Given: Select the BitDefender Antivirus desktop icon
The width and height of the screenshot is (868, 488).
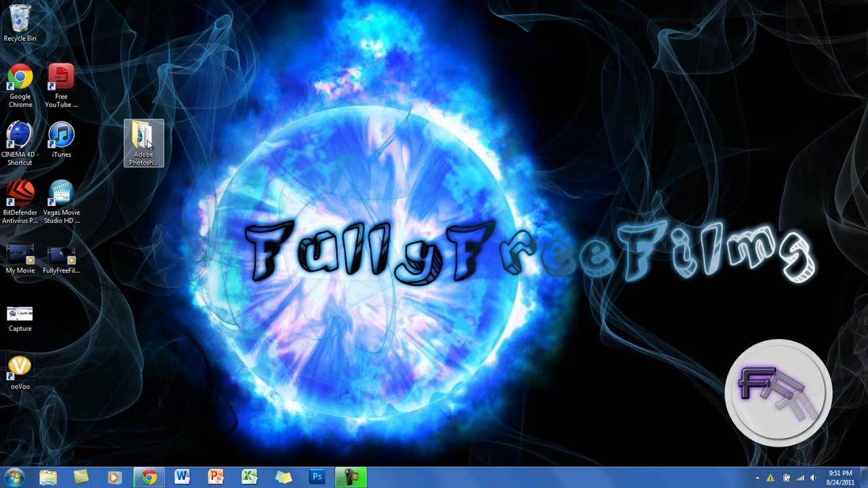Looking at the screenshot, I should 20,202.
